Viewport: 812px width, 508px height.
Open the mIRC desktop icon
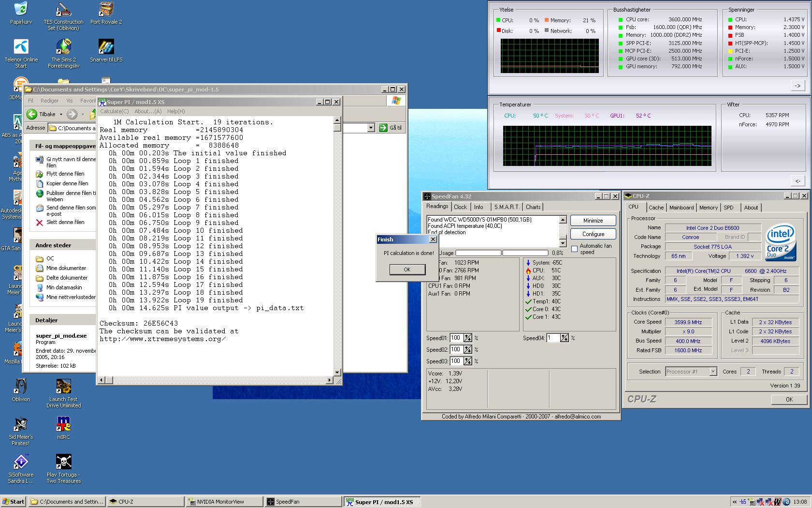point(63,428)
